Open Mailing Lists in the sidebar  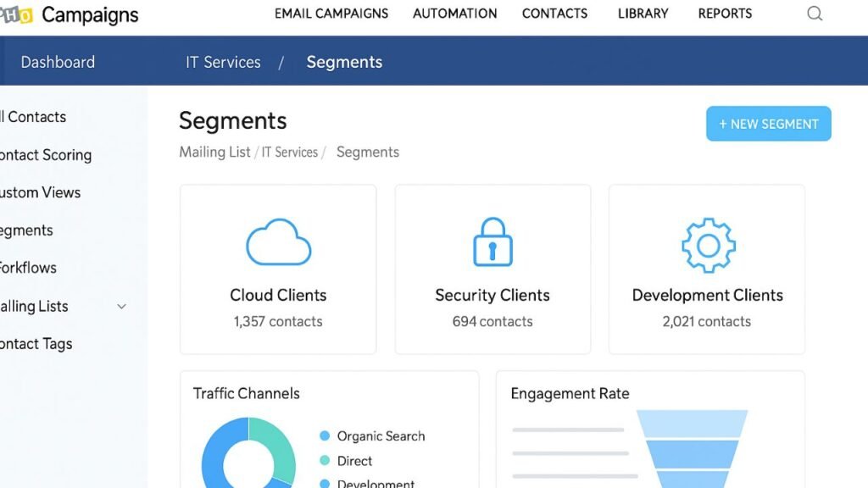(x=34, y=307)
